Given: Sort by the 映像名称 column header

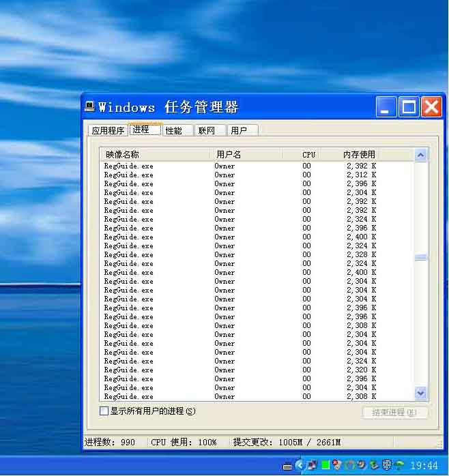Looking at the screenshot, I should [155, 155].
